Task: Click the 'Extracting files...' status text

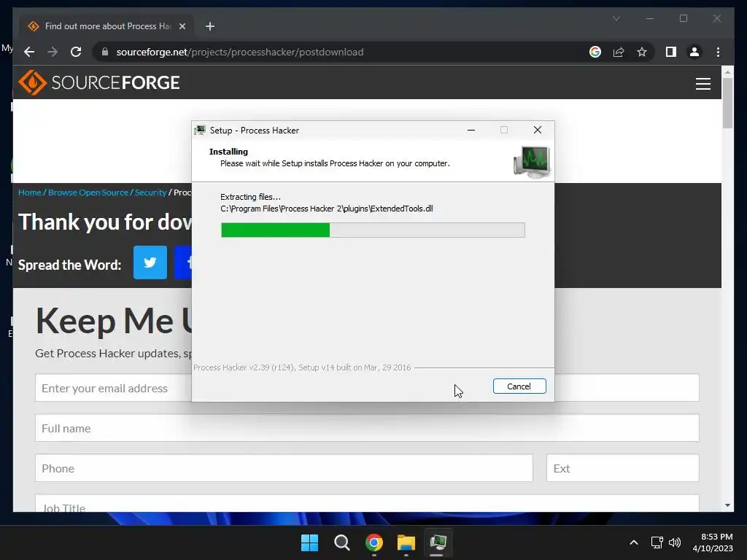Action: click(251, 197)
